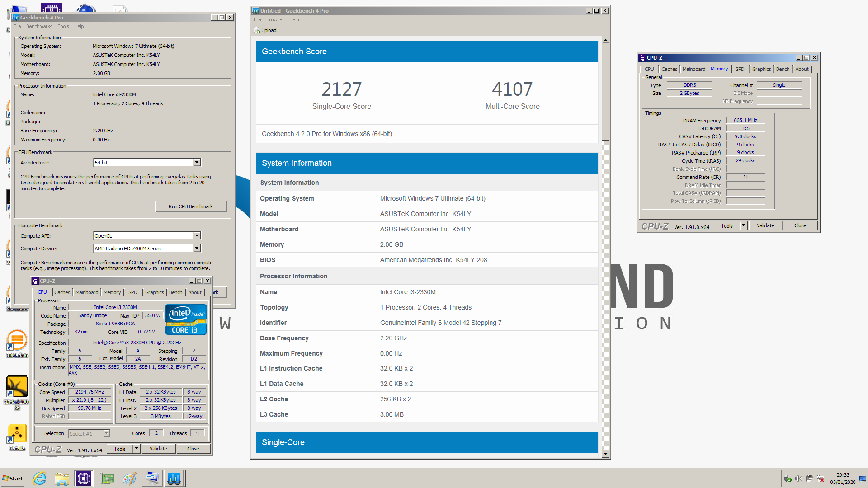This screenshot has height=488, width=868.
Task: Click the DRAM Frequency 665.1 MHz field
Action: [x=745, y=120]
